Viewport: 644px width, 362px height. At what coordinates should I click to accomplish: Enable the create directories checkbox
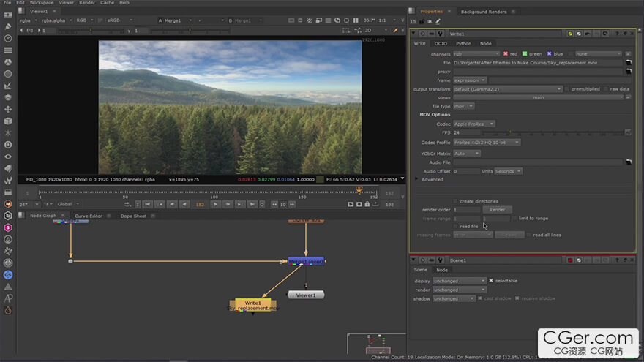click(455, 201)
